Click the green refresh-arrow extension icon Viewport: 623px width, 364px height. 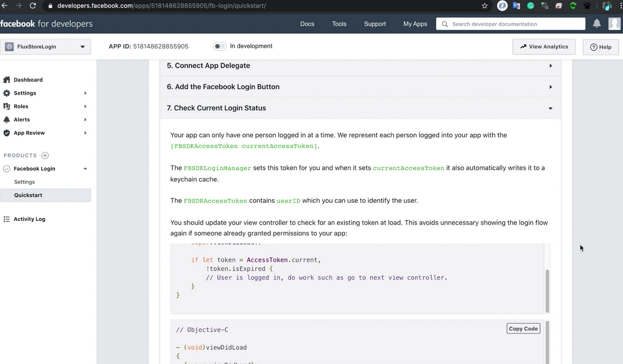click(573, 6)
